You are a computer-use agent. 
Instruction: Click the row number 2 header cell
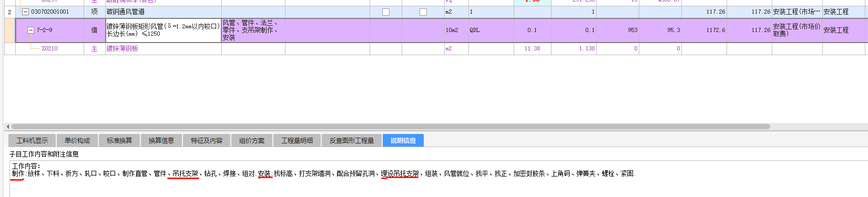click(x=10, y=12)
